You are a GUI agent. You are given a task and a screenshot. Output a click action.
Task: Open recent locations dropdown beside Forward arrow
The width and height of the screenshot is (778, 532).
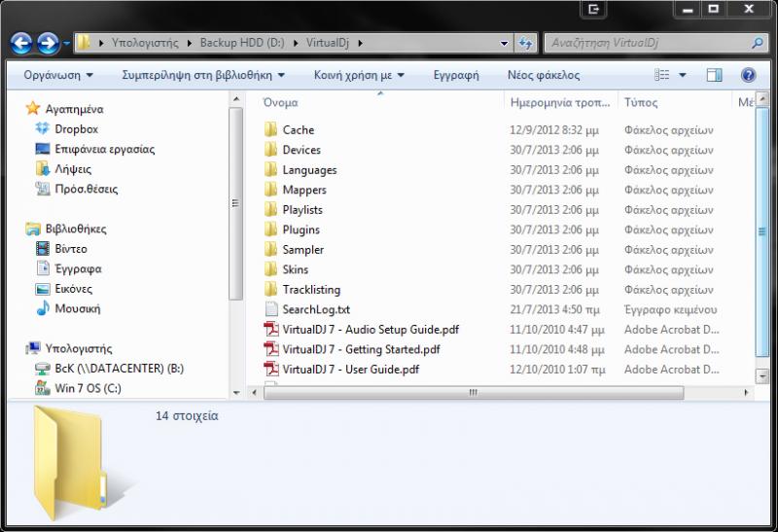coord(66,44)
